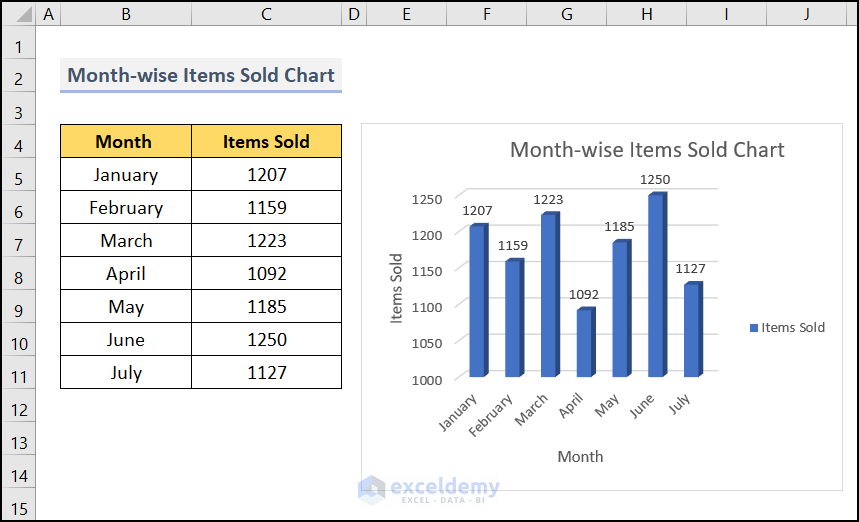The image size is (859, 522).
Task: Click the 1207 data label above January
Action: [x=477, y=211]
